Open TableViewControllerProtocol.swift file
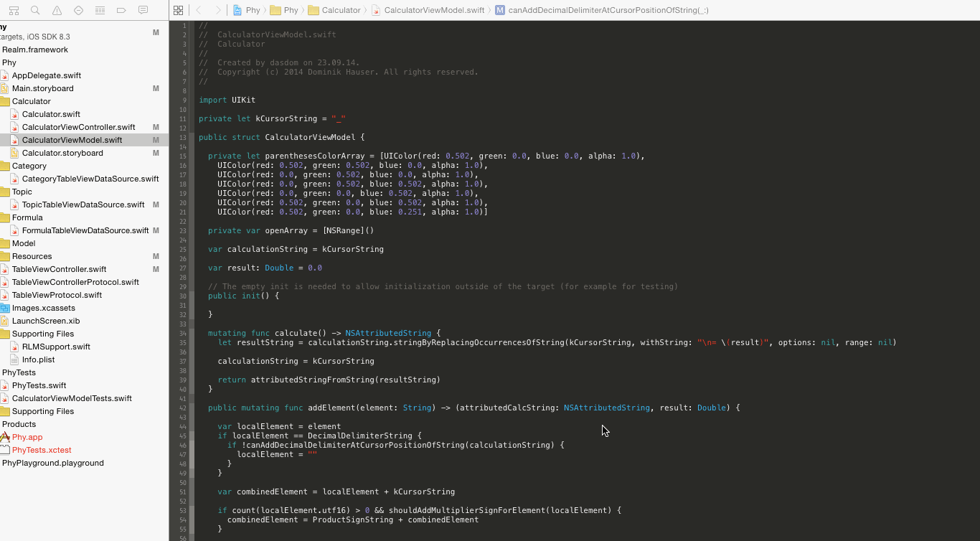The height and width of the screenshot is (541, 980). [76, 282]
